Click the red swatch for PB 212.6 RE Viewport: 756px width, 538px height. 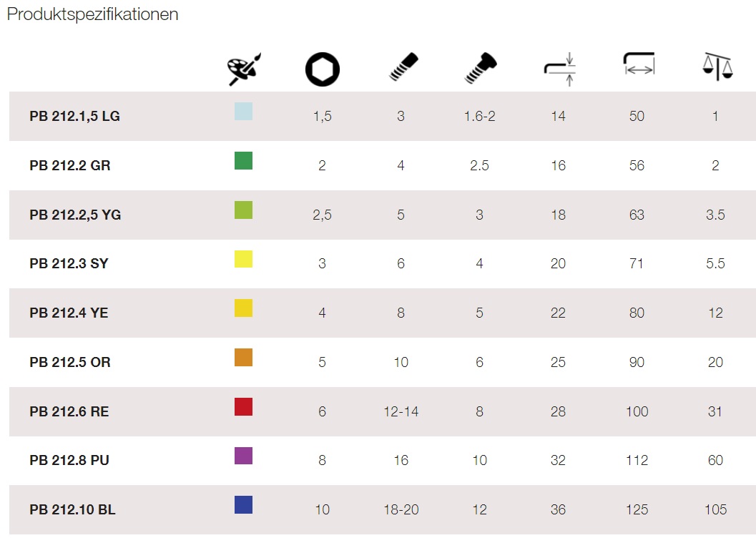click(243, 407)
